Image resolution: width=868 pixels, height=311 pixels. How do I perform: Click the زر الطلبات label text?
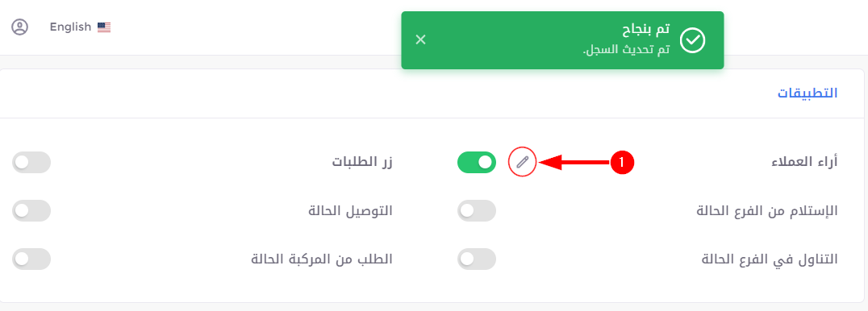coord(362,162)
